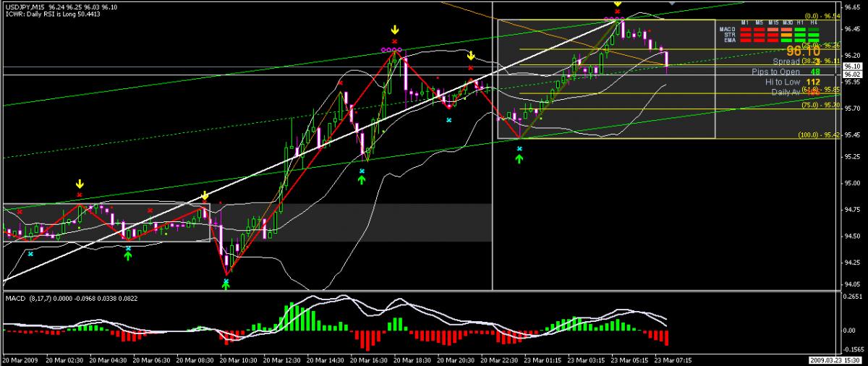The image size is (868, 366).
Task: Click the MACD row label in the dashboard
Action: pos(728,30)
